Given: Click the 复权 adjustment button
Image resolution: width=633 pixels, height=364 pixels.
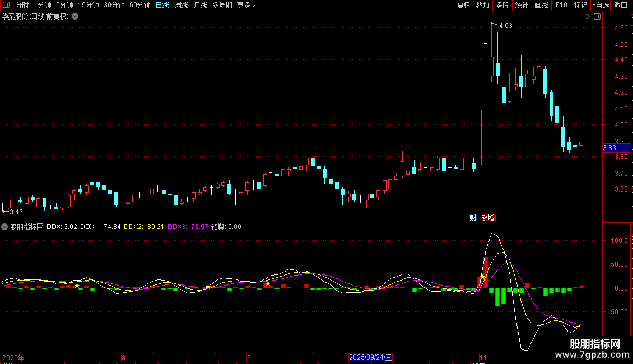Looking at the screenshot, I should [x=463, y=5].
